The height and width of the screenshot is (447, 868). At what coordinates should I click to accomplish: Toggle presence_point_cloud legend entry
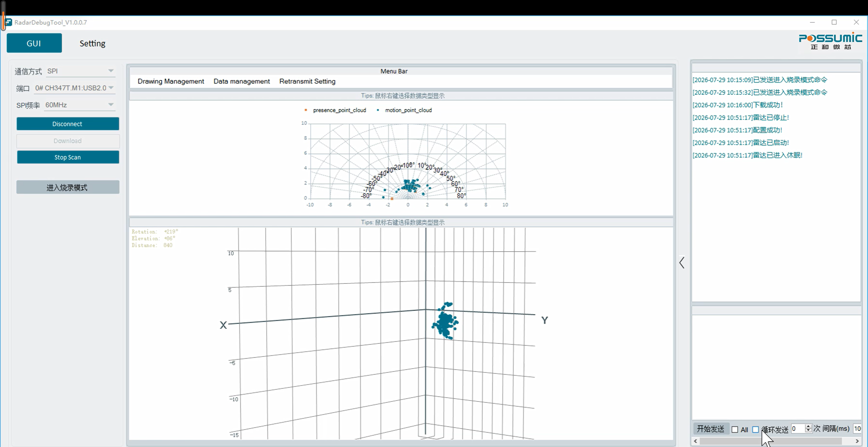point(335,110)
